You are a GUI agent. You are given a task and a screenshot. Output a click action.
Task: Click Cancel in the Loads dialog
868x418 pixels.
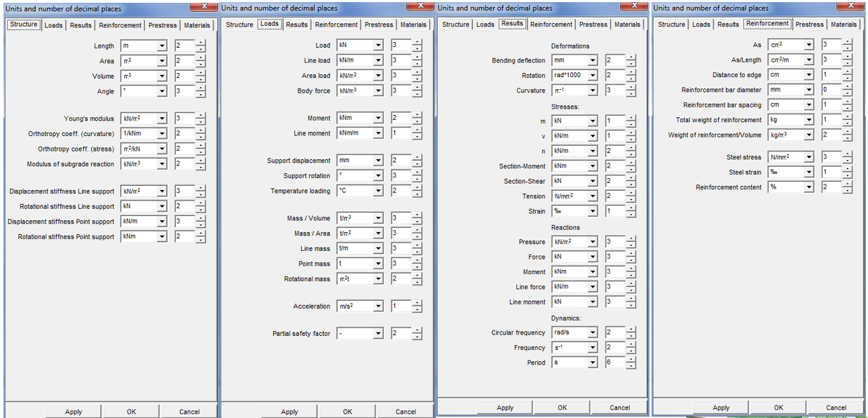pyautogui.click(x=406, y=412)
